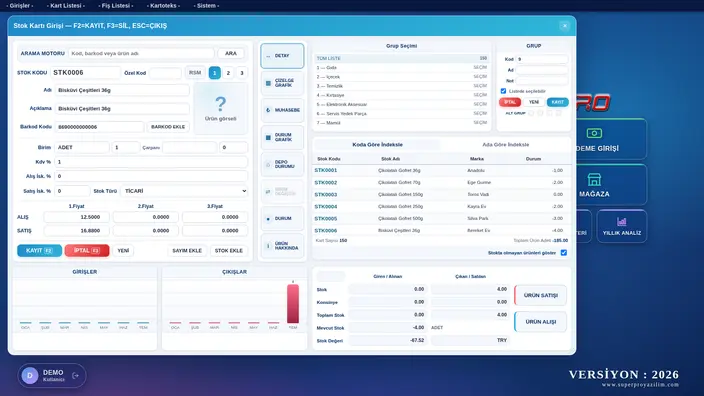Open the Depo Durumu section
The image size is (704, 396).
coord(282,164)
